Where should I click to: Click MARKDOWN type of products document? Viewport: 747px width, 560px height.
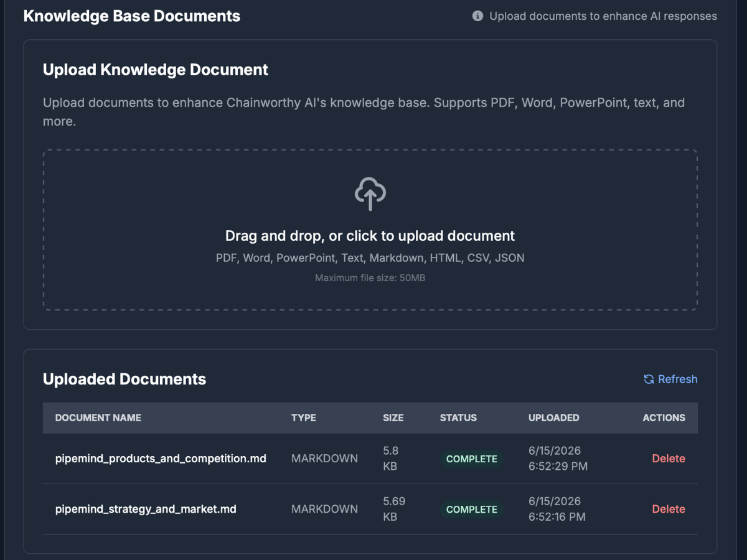[324, 459]
